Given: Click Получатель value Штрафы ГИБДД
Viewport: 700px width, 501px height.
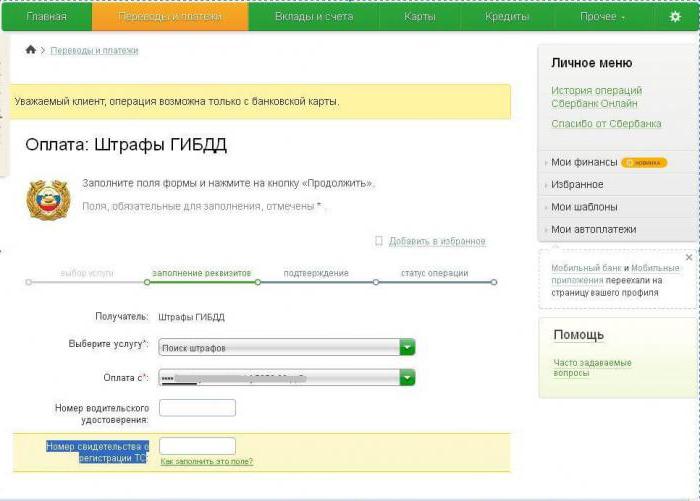Looking at the screenshot, I should (x=192, y=317).
